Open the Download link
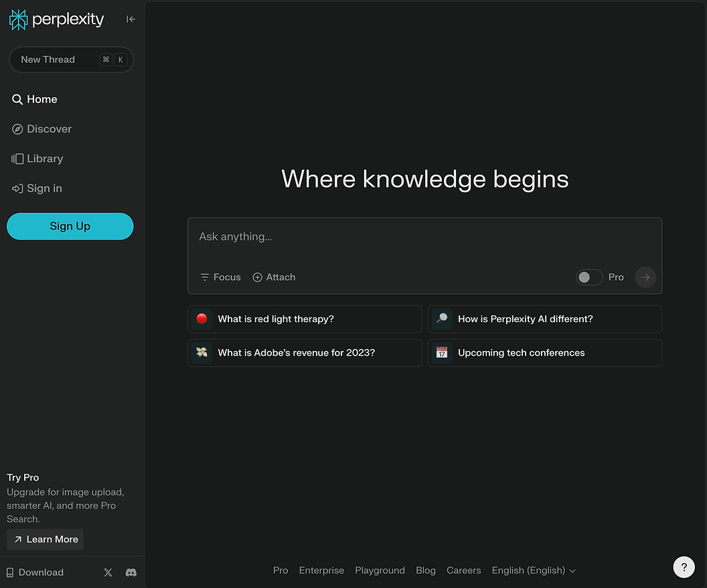The width and height of the screenshot is (707, 588). pos(35,573)
